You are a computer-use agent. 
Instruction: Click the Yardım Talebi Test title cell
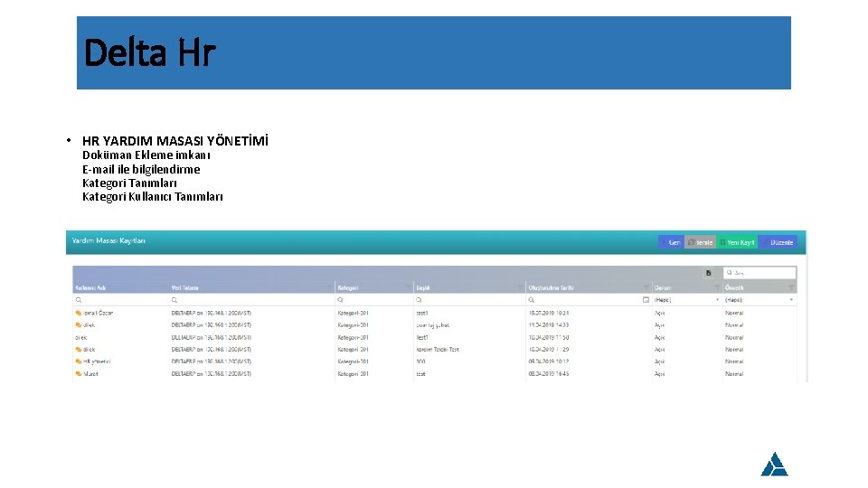[438, 350]
